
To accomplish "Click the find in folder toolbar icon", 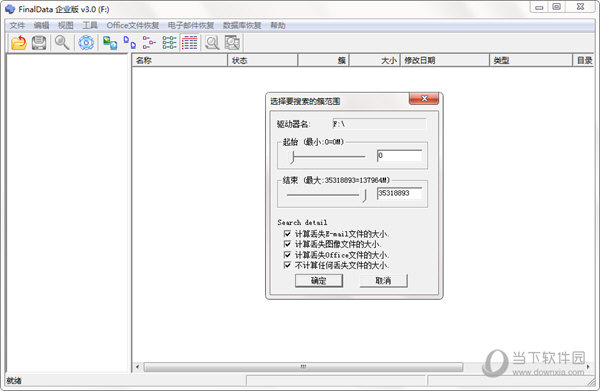I will tap(232, 43).
